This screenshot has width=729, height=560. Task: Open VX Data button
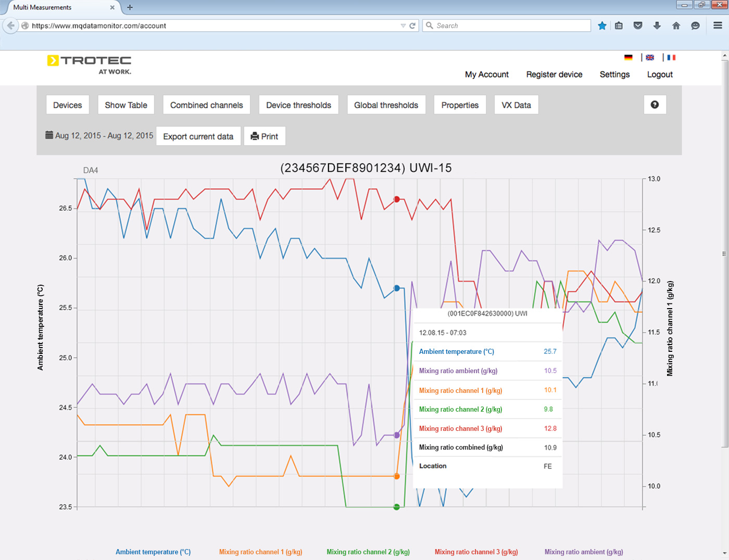click(516, 105)
